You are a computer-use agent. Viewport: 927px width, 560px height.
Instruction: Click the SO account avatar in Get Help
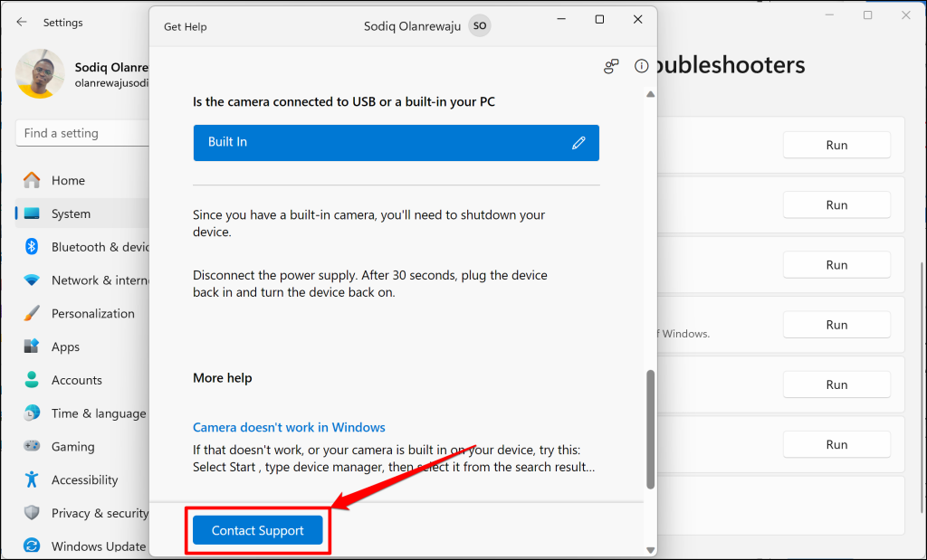pos(480,26)
